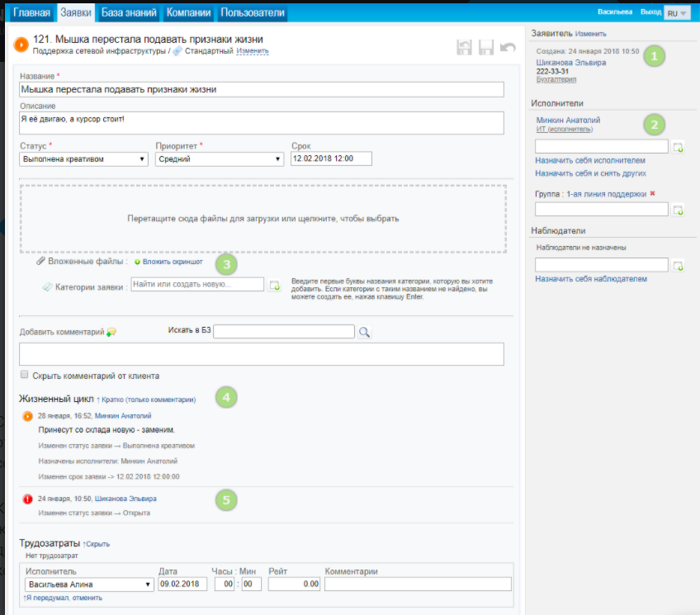700x615 pixels.
Task: Toggle 'Скрыть комментарий от клиента' checkbox
Action: (25, 375)
